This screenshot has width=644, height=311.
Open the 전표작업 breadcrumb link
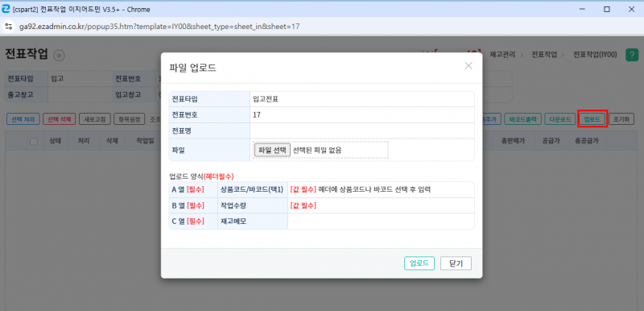click(x=544, y=55)
